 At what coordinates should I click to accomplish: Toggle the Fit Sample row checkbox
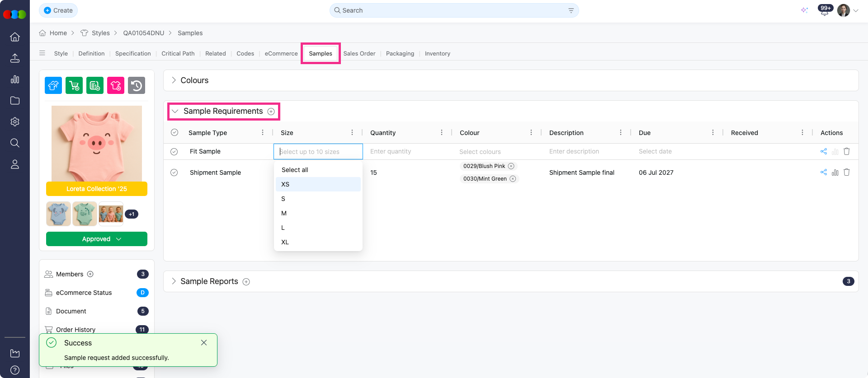click(x=174, y=152)
